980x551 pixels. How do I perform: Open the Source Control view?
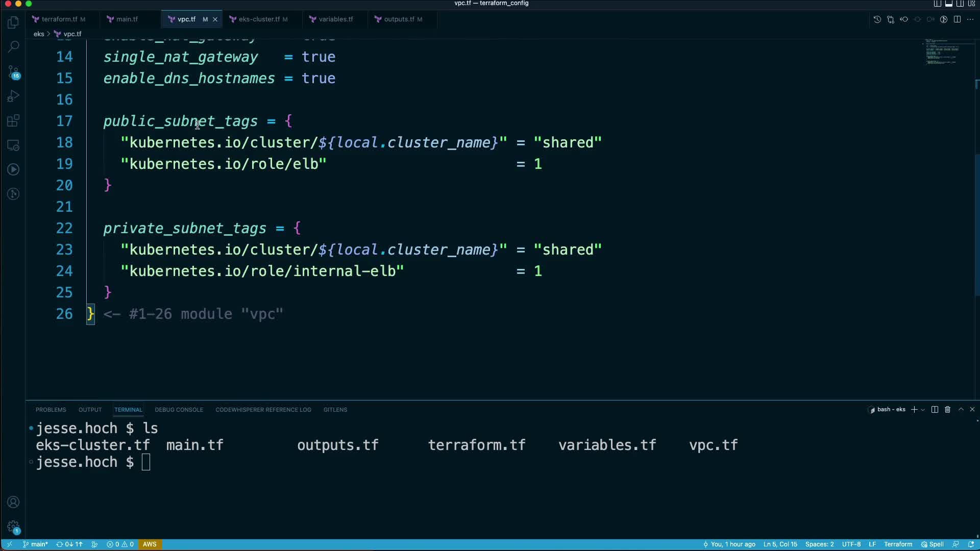[13, 71]
